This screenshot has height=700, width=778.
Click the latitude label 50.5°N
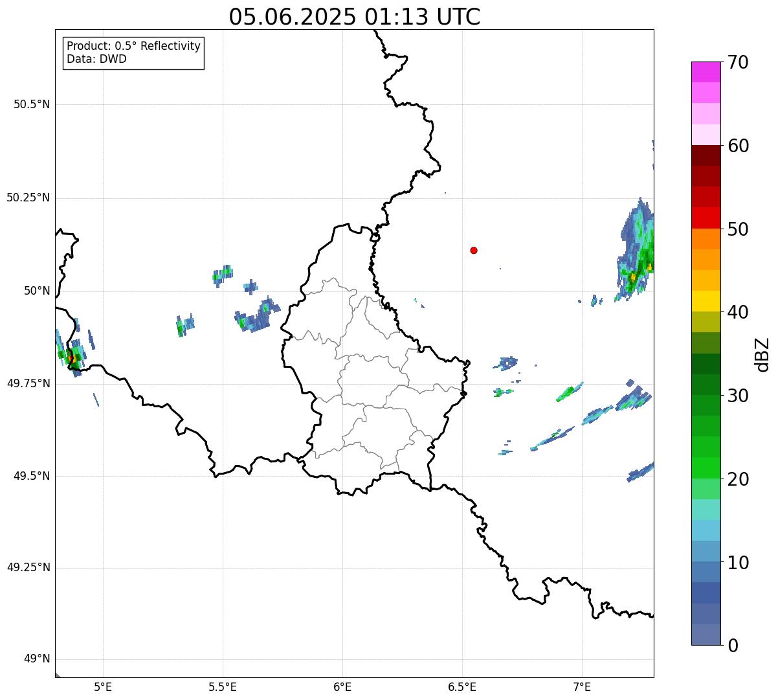(x=32, y=104)
